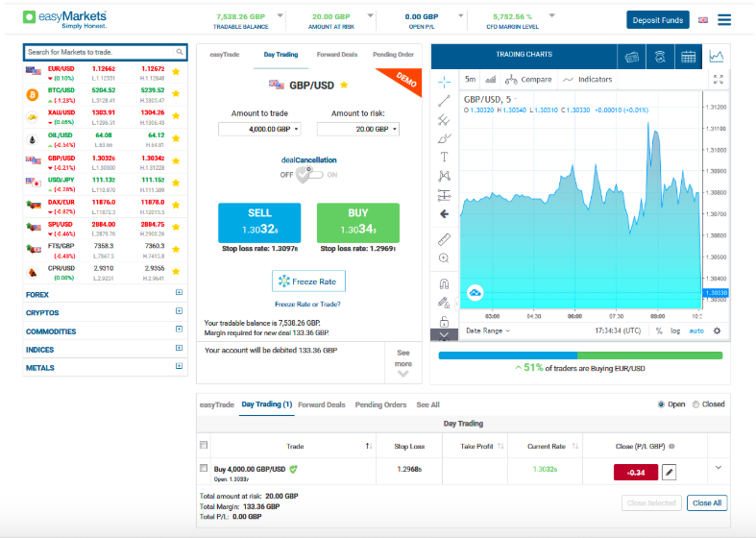
Task: Toggle percent scale on the chart
Action: point(659,330)
